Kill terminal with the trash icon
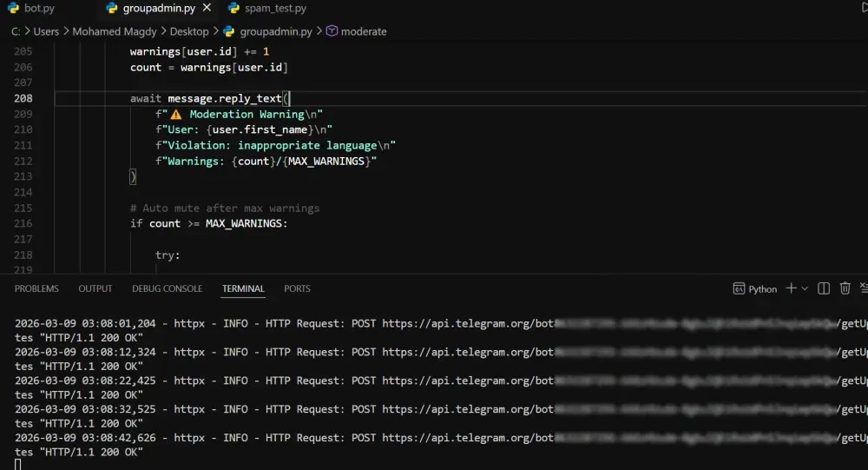 (845, 288)
